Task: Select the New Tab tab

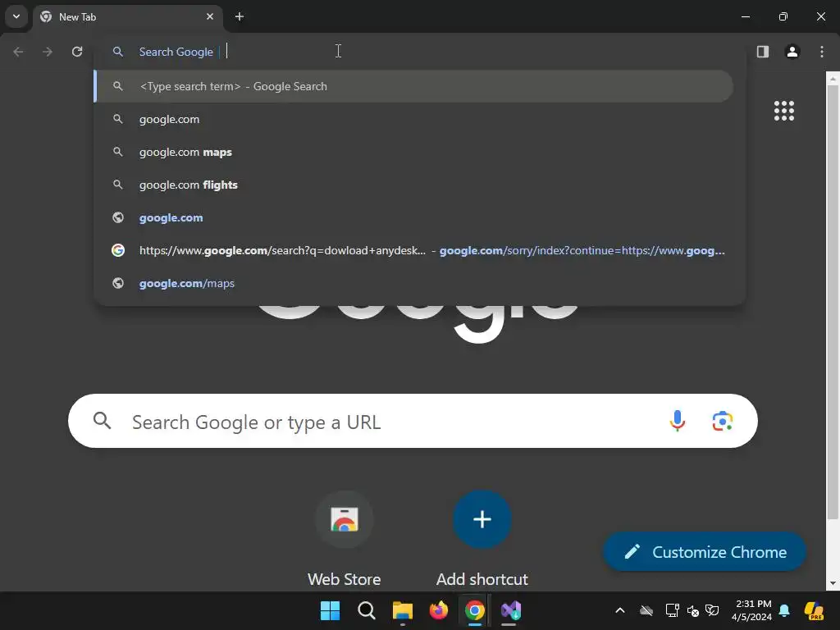Action: point(127,17)
